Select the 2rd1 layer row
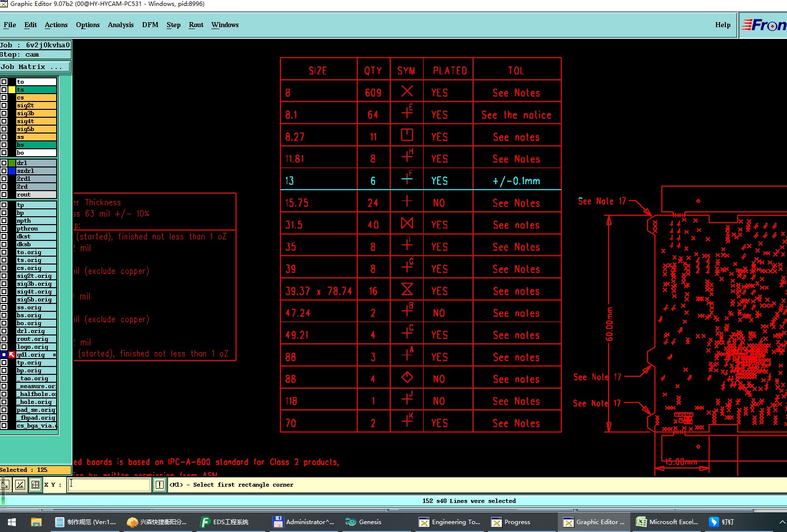 (36, 179)
